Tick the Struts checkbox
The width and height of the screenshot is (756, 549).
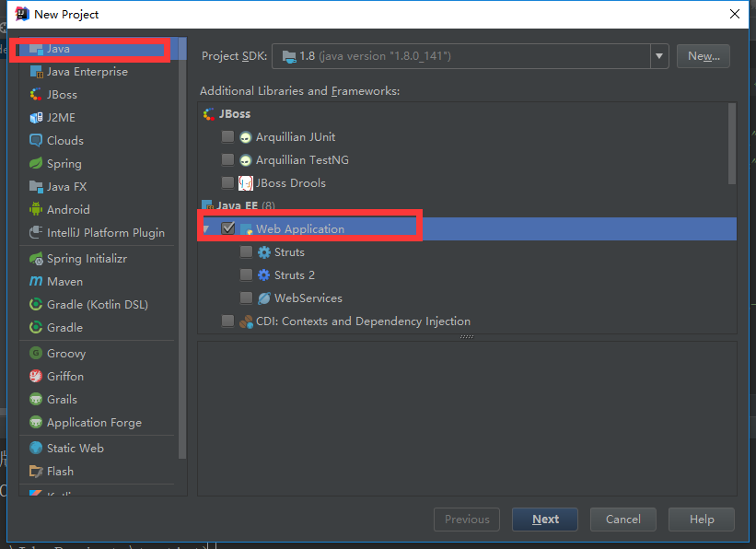(246, 251)
